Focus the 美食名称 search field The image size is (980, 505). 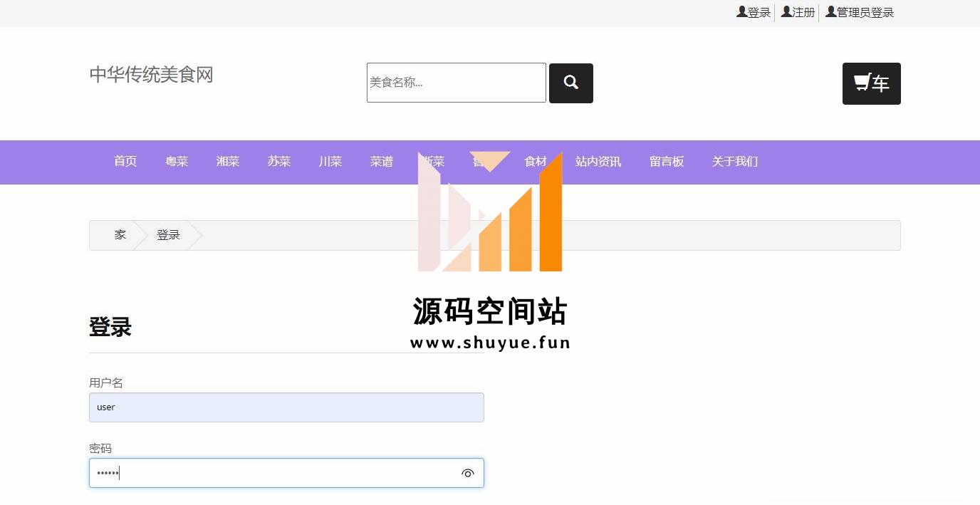tap(456, 83)
